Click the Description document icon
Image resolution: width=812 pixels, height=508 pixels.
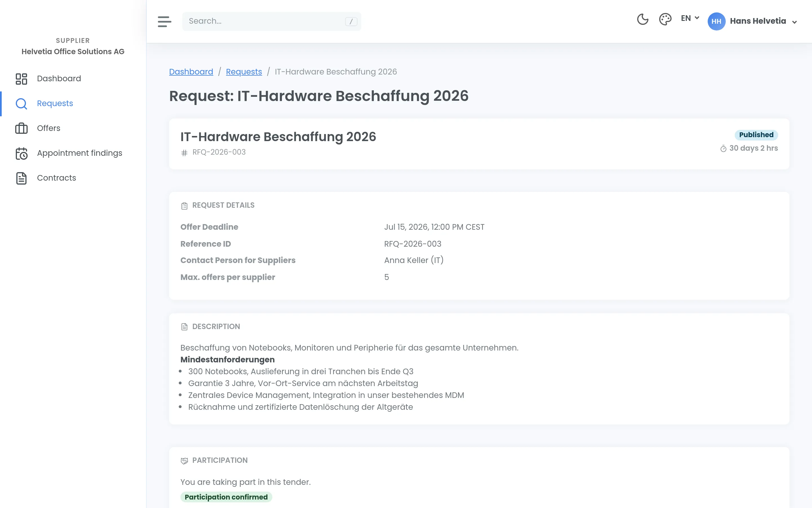pyautogui.click(x=184, y=327)
